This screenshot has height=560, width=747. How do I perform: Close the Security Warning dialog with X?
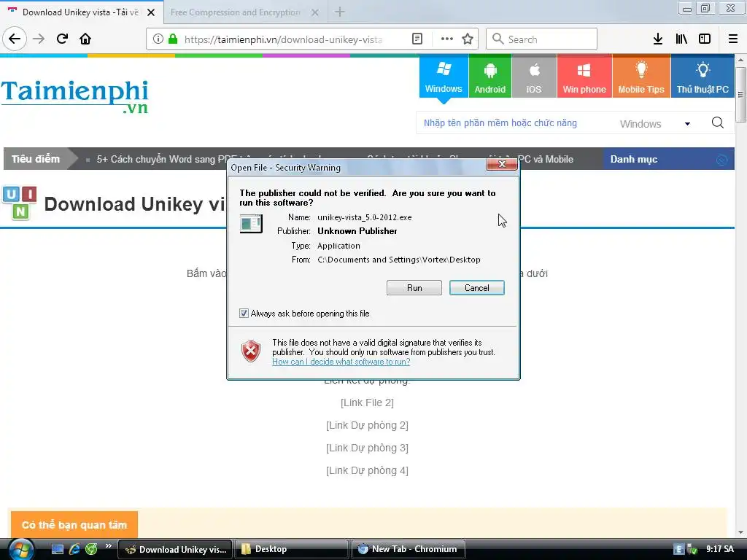pos(502,164)
